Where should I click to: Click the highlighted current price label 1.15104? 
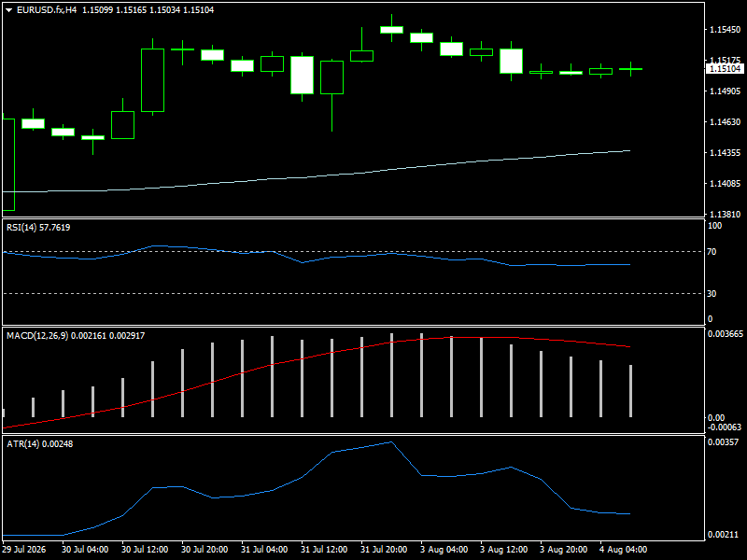(725, 69)
